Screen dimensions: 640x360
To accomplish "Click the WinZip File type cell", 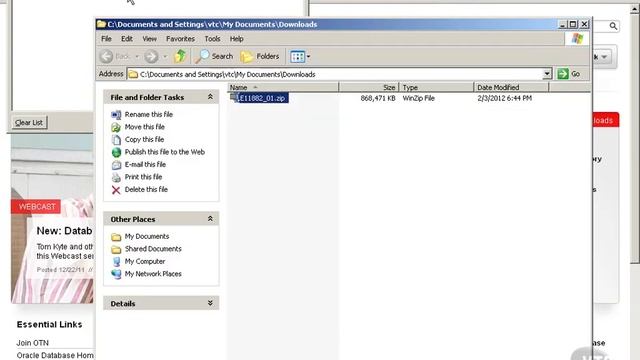I will click(418, 98).
